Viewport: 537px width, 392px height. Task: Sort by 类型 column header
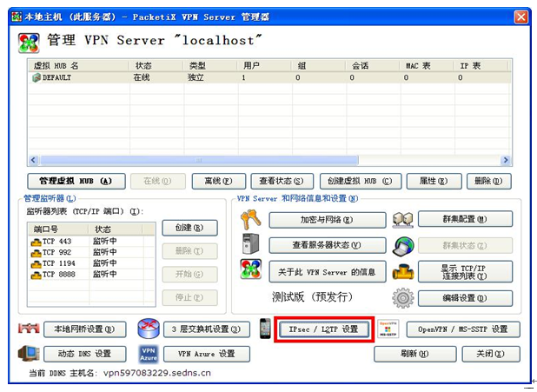[x=210, y=66]
